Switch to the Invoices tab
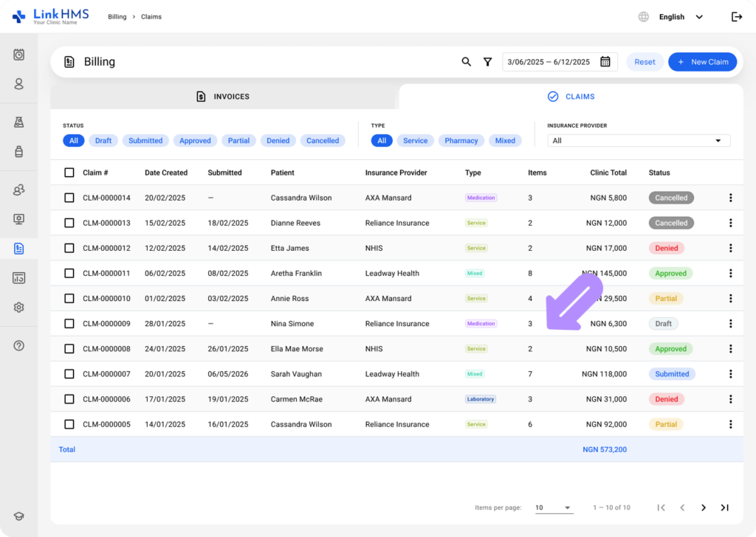The image size is (756, 537). [x=223, y=97]
